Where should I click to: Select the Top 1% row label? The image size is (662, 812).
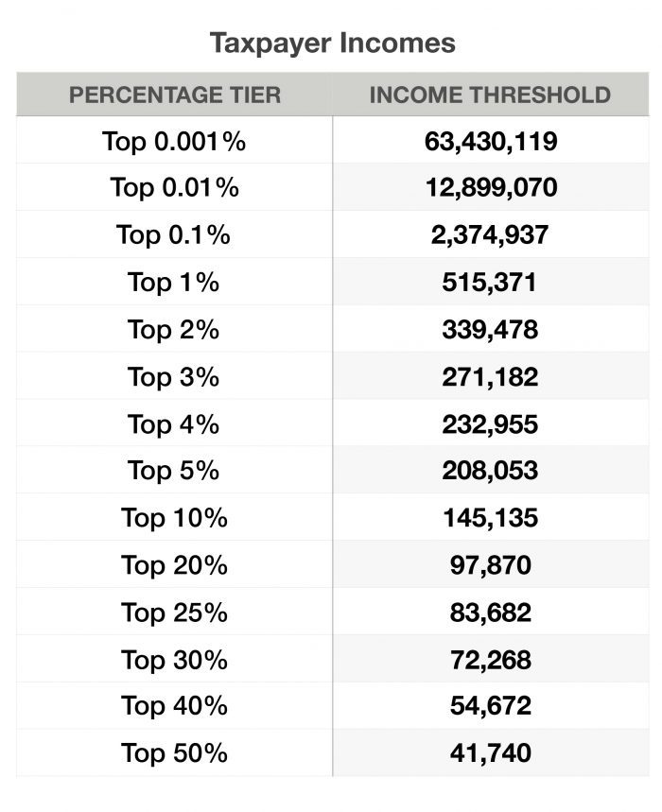click(x=174, y=283)
